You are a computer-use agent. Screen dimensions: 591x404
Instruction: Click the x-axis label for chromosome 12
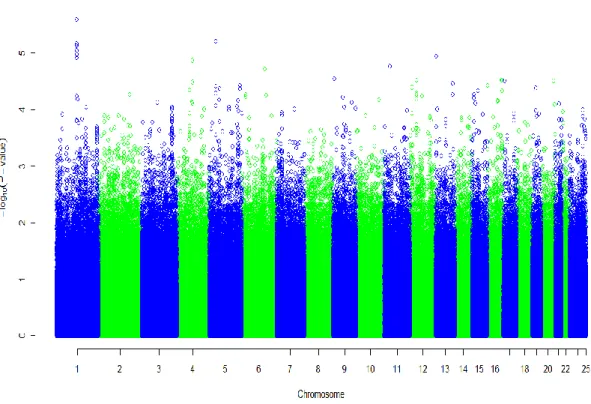coord(423,369)
